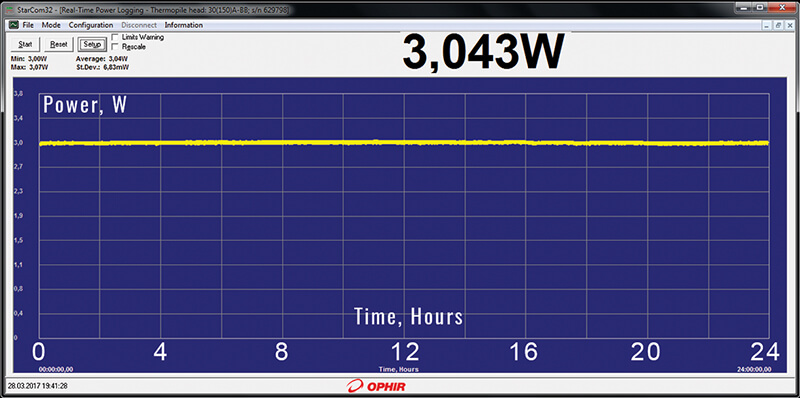The width and height of the screenshot is (800, 398).
Task: Maximize the StarCom32 main window
Action: tap(760, 7)
